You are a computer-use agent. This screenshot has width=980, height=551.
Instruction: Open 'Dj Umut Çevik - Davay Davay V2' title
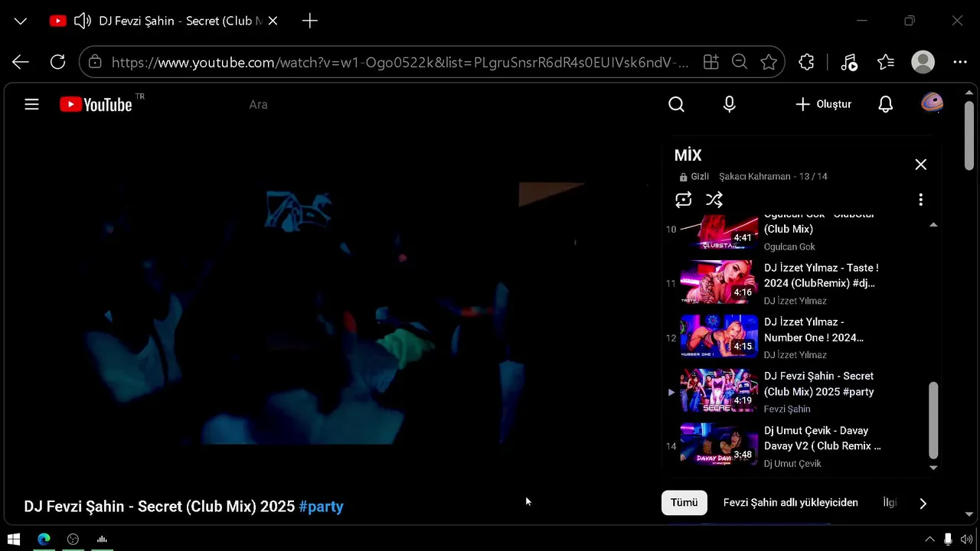pos(822,439)
